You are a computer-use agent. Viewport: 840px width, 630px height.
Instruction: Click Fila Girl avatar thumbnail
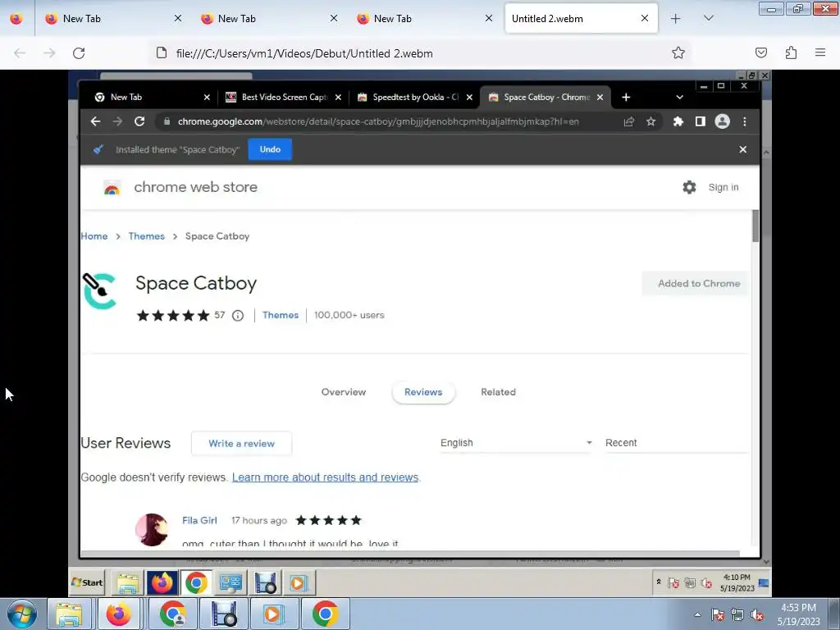152,530
